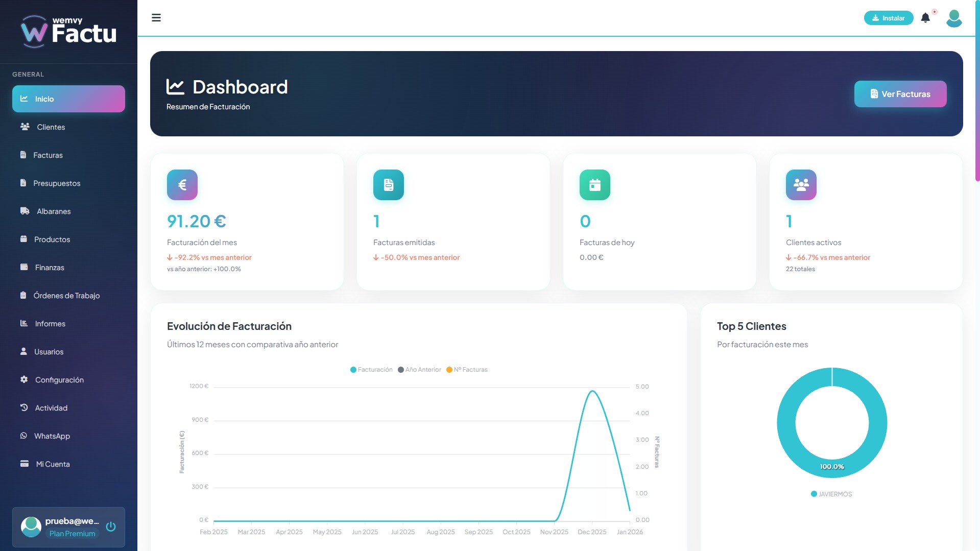Click the Instalar button

(x=889, y=18)
